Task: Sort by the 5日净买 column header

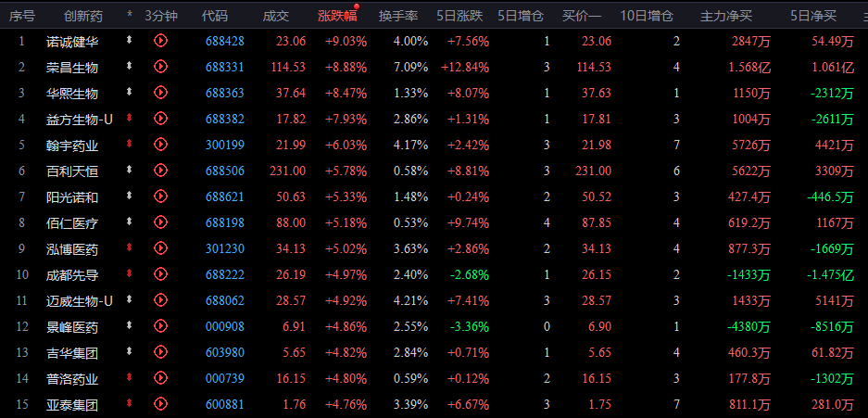Action: pyautogui.click(x=813, y=16)
